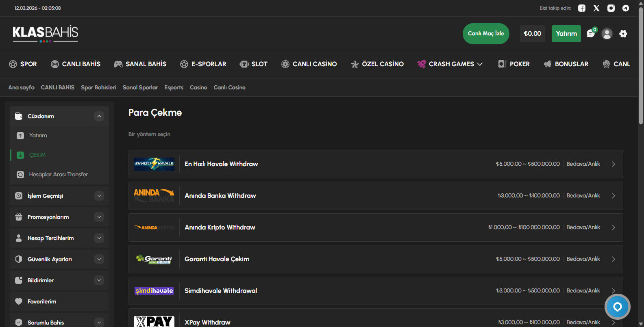Screen dimensions: 644x327
Task: Expand the Güvenlik Ayarları section chevron
Action: pos(99,259)
